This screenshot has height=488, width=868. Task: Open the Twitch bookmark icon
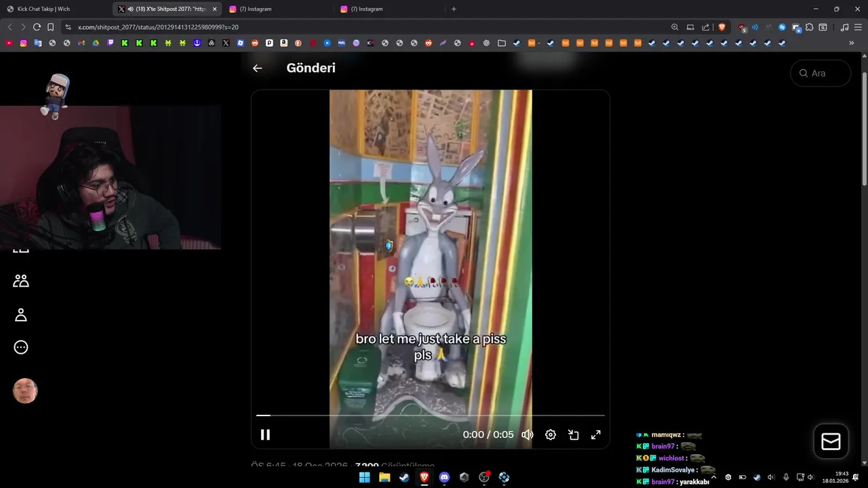[111, 43]
